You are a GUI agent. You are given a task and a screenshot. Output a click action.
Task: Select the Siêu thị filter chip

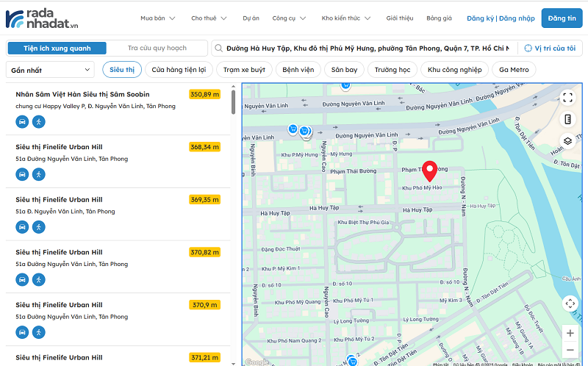tap(122, 70)
